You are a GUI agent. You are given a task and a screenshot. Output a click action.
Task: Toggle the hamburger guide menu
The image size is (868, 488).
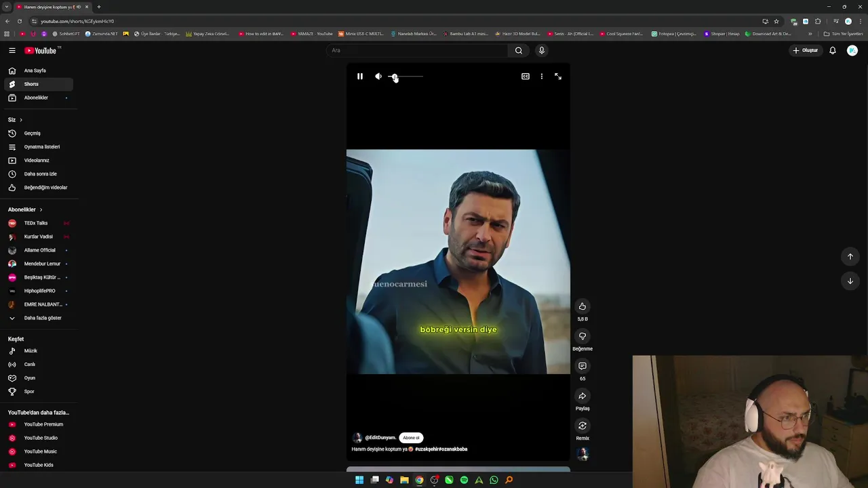(12, 50)
